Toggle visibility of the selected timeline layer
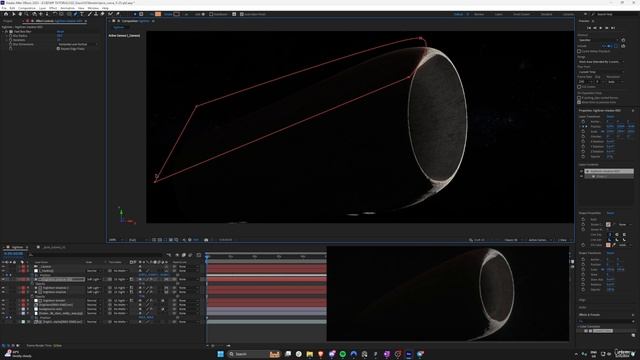 3,279
